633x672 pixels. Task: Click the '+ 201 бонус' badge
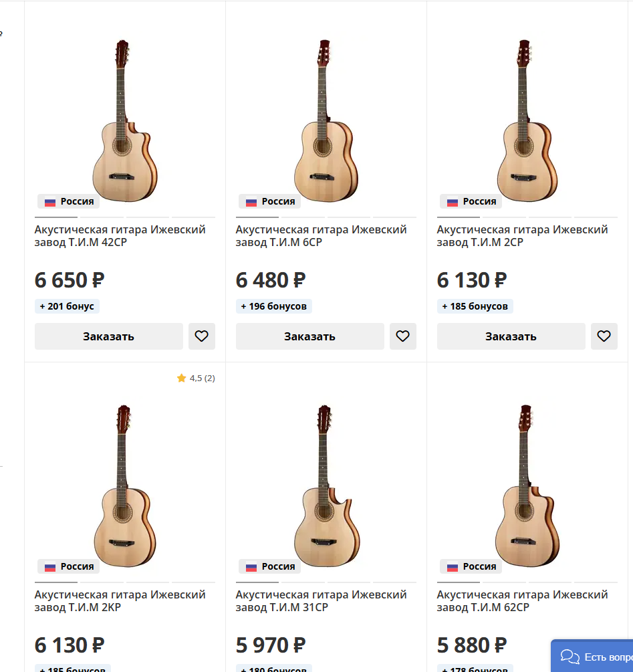point(67,306)
